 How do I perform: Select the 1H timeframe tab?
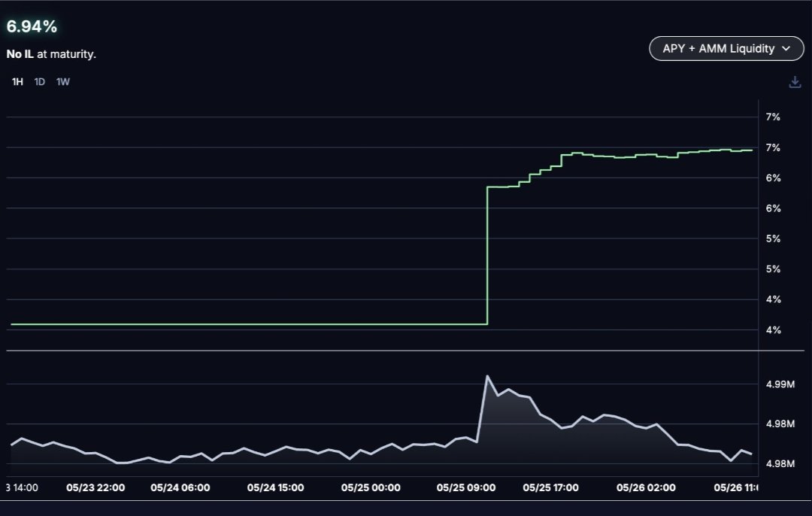click(17, 82)
